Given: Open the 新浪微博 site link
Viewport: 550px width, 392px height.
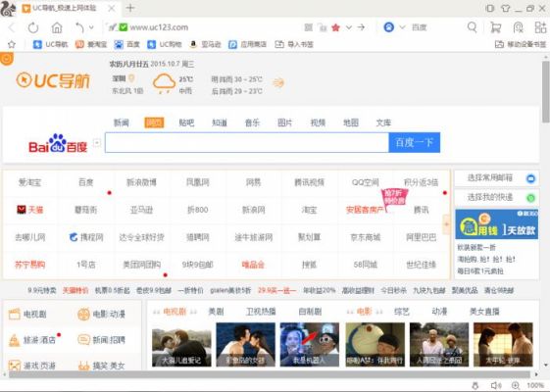Looking at the screenshot, I should click(x=141, y=182).
